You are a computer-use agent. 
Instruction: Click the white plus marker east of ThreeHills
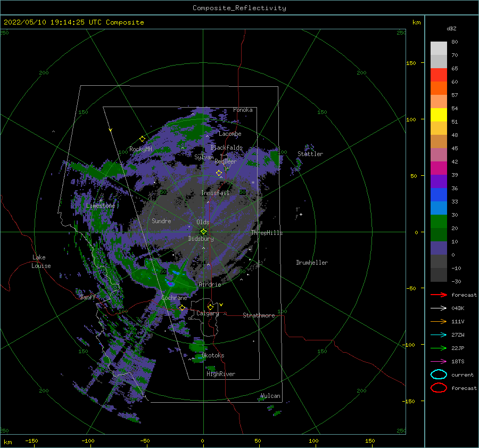point(301,214)
